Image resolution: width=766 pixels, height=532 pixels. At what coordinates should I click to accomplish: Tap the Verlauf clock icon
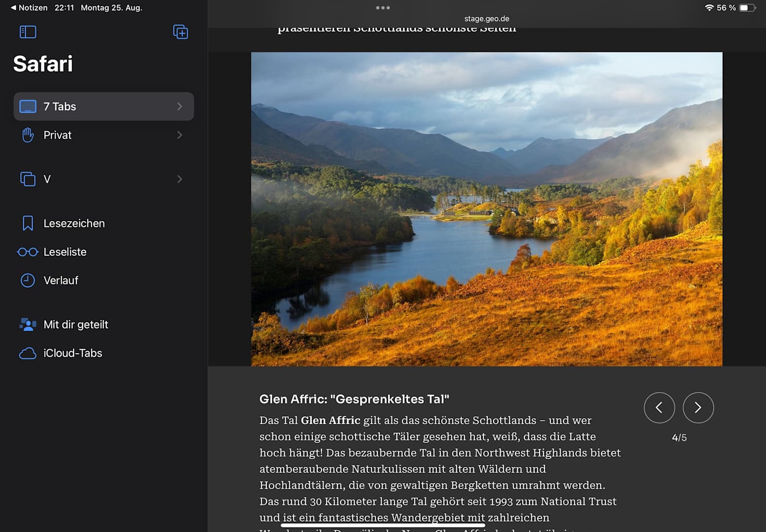28,280
